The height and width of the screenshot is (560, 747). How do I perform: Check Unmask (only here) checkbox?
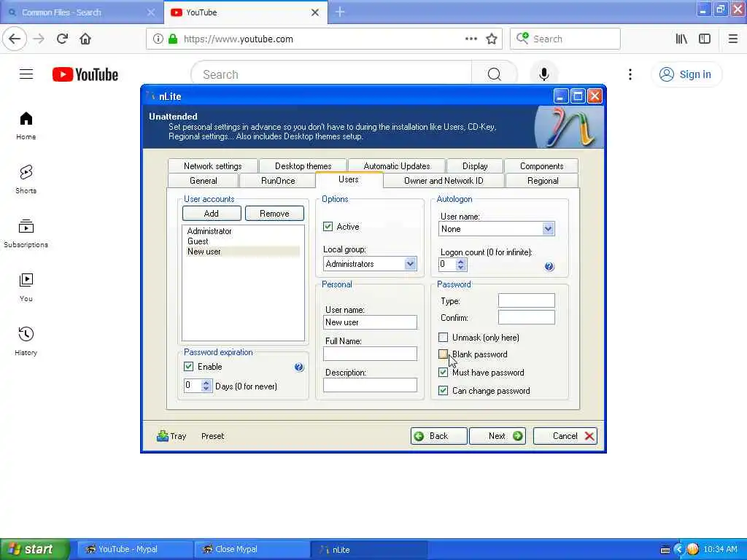pos(443,338)
